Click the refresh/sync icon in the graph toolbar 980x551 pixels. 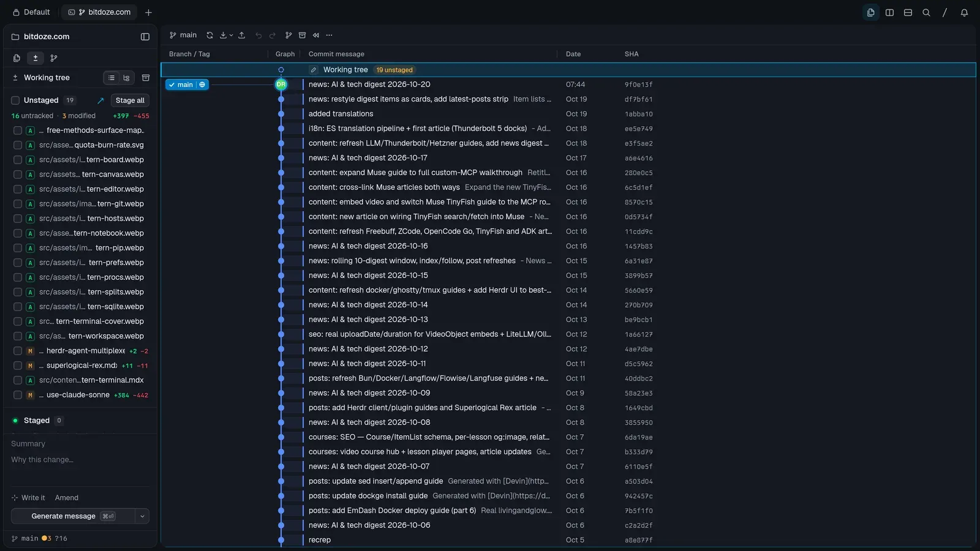pyautogui.click(x=209, y=36)
